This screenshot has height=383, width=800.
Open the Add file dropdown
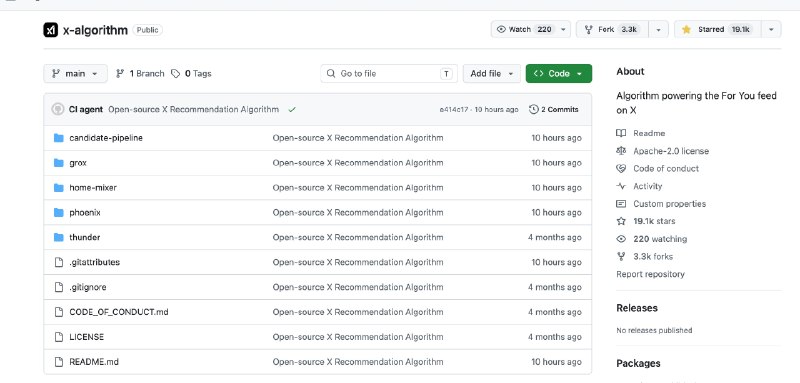pyautogui.click(x=492, y=73)
